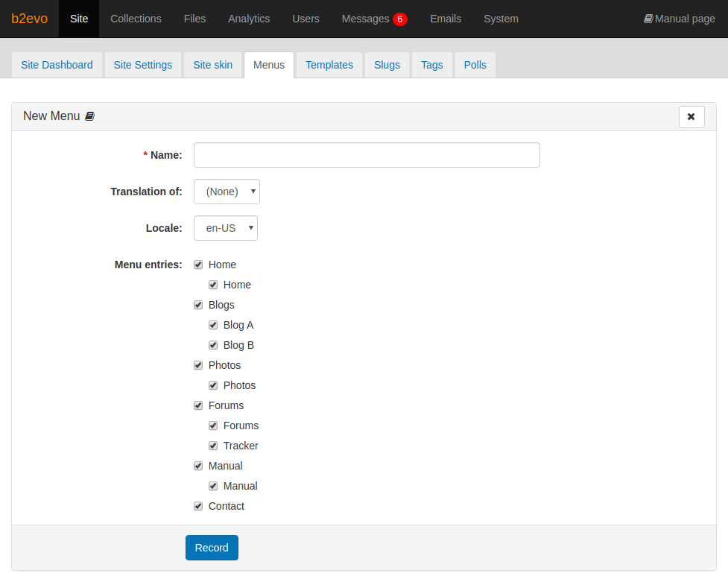Screen dimensions: 728x585
Task: Uncheck top-level Manual menu entry
Action: tap(198, 466)
